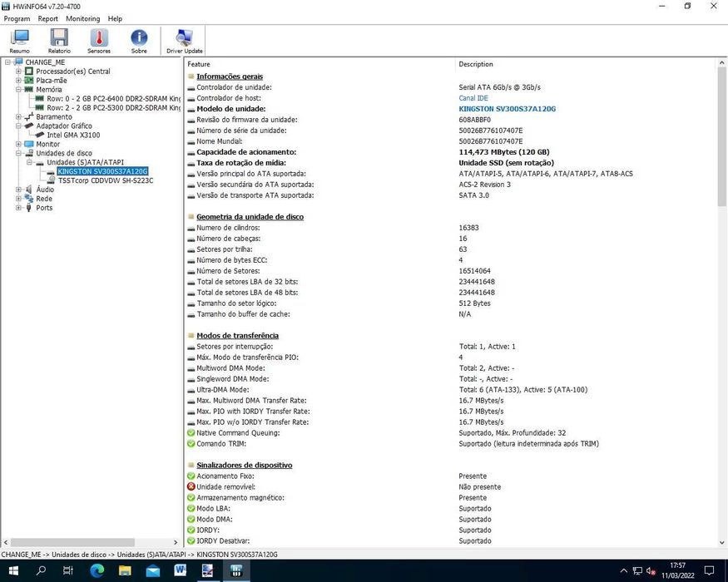This screenshot has width=728, height=582.
Task: Click the red X icon beside Unidade removível
Action: tap(191, 487)
